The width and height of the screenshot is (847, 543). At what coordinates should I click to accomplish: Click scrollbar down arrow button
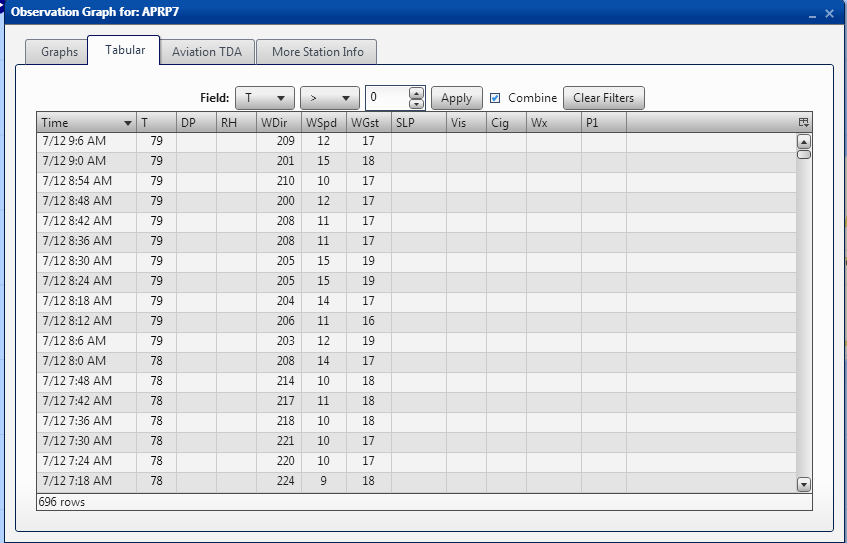(x=803, y=484)
